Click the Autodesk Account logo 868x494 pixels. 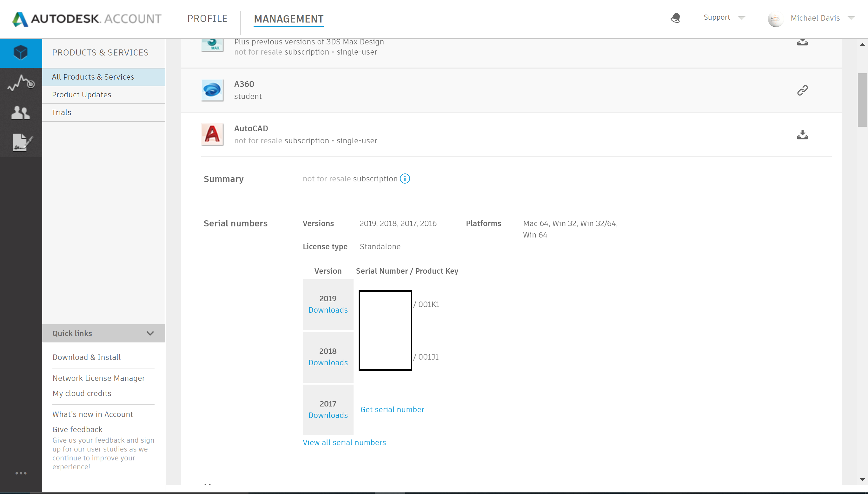[x=87, y=19]
